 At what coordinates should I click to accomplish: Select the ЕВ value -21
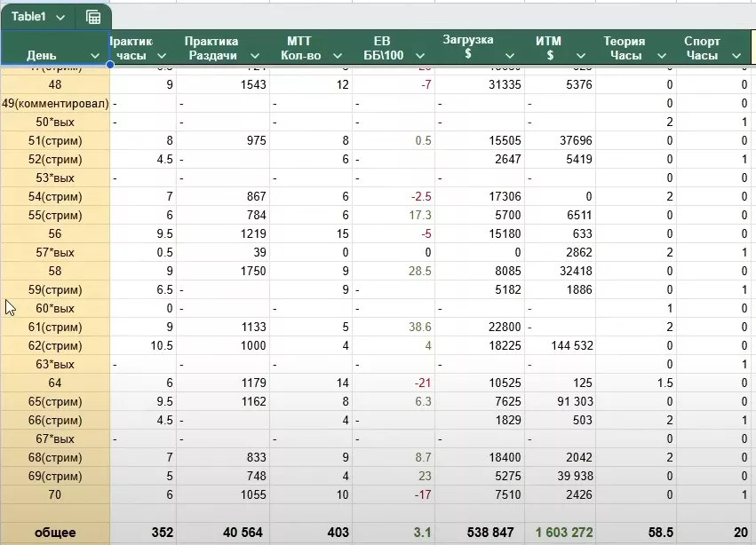423,383
